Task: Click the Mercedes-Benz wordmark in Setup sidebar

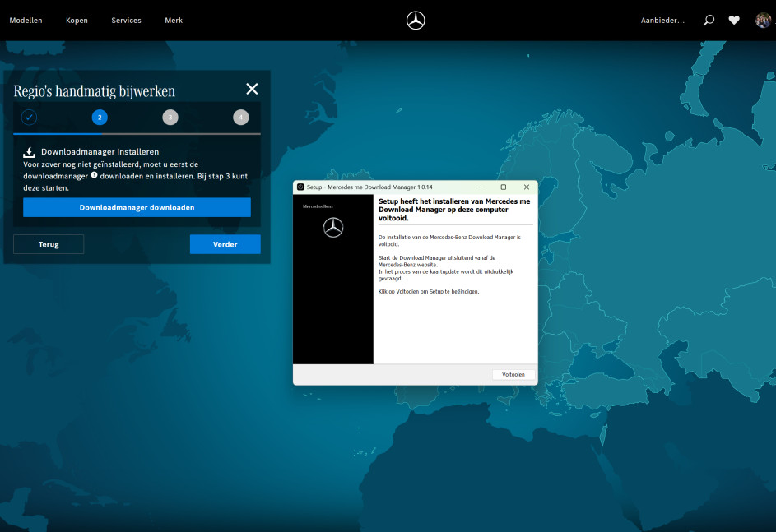Action: coord(318,206)
